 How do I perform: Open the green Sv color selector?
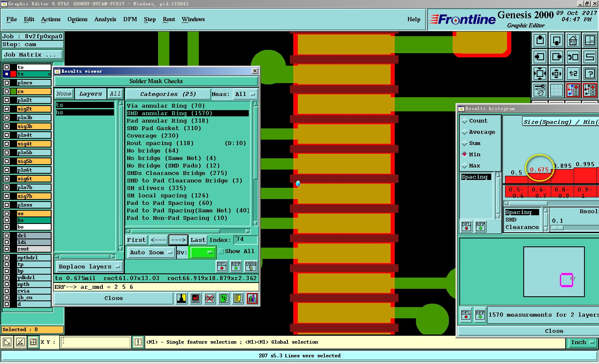click(202, 252)
